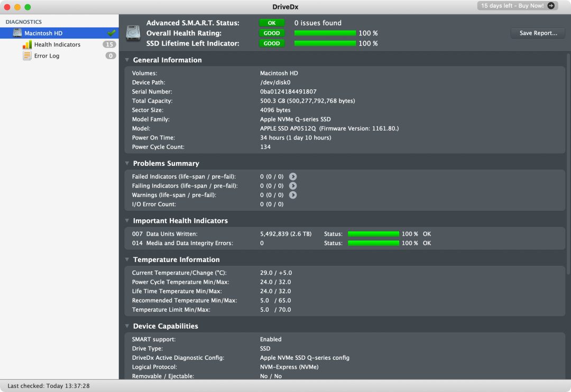
Task: Open Error Log sidebar item
Action: point(59,55)
